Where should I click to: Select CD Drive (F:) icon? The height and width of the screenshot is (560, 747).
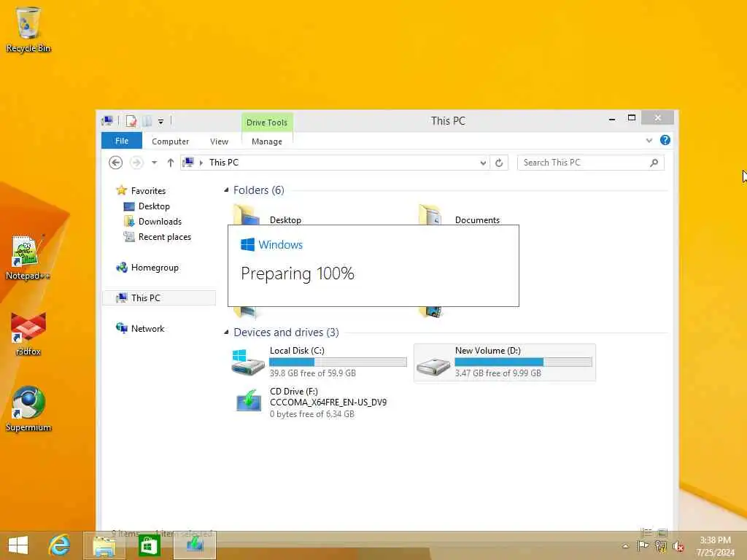coord(249,400)
